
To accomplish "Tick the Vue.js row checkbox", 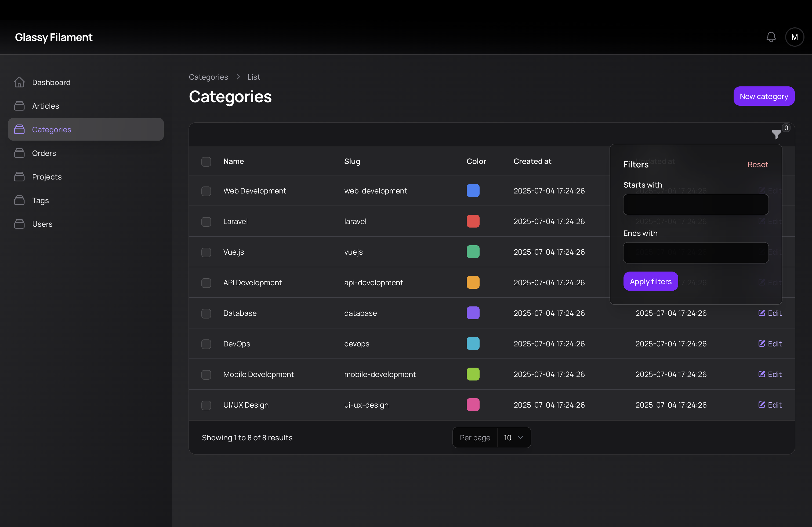I will [206, 252].
